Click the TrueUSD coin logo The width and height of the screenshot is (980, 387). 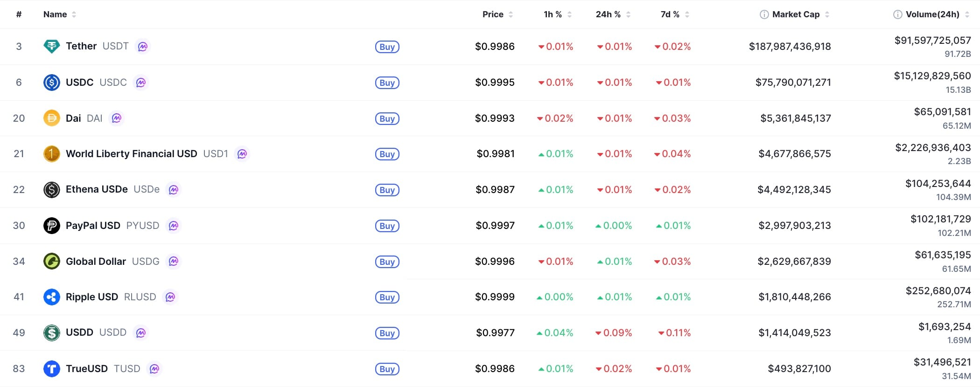[51, 369]
